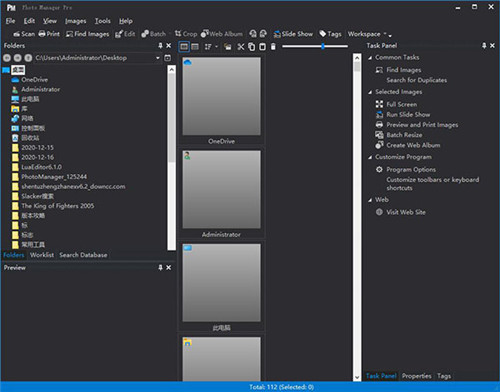Open the folder path dropdown
500x392 pixels.
click(158, 58)
